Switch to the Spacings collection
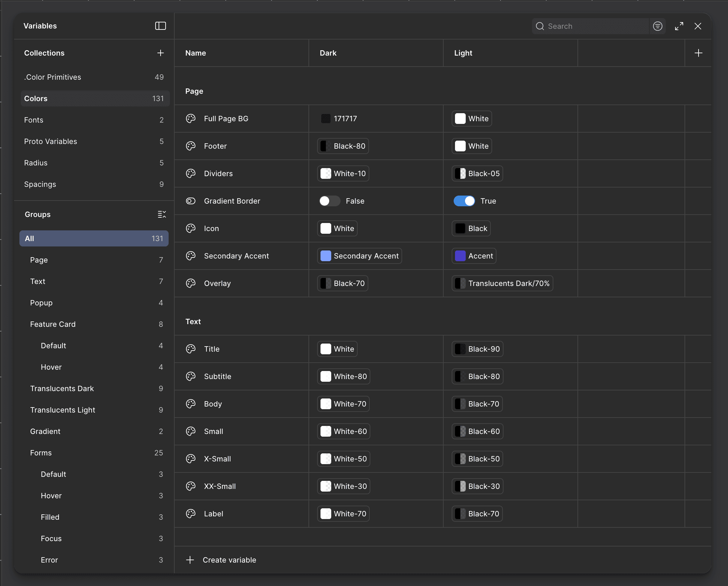728x586 pixels. coord(40,184)
